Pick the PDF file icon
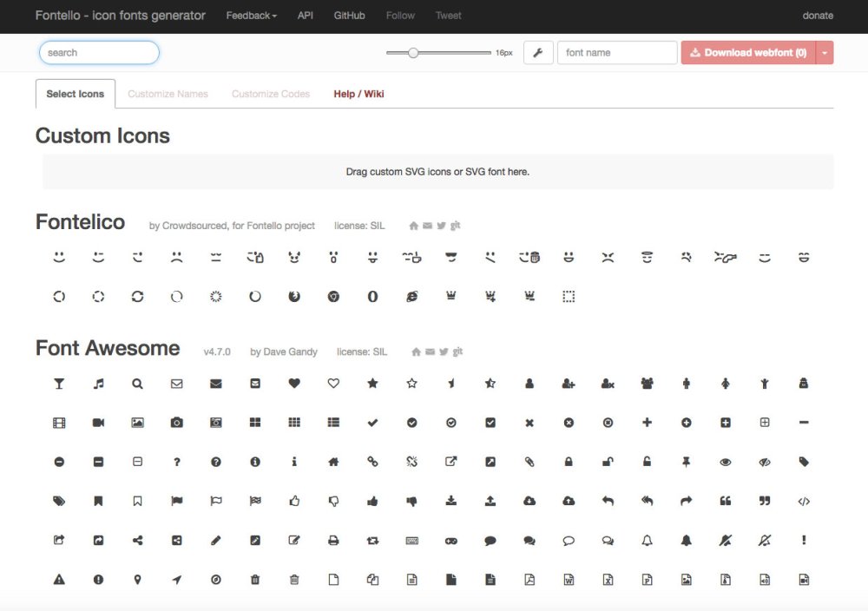This screenshot has height=611, width=868. click(x=529, y=580)
